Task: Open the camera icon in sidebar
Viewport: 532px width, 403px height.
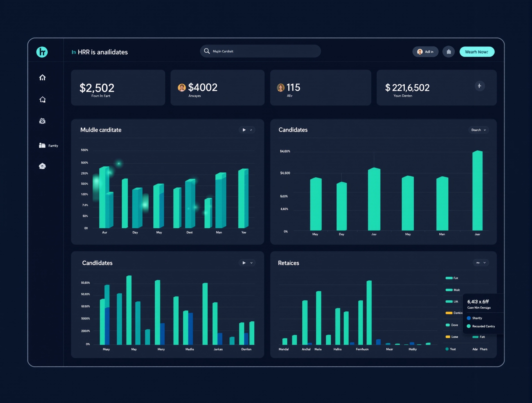Action: 42,121
